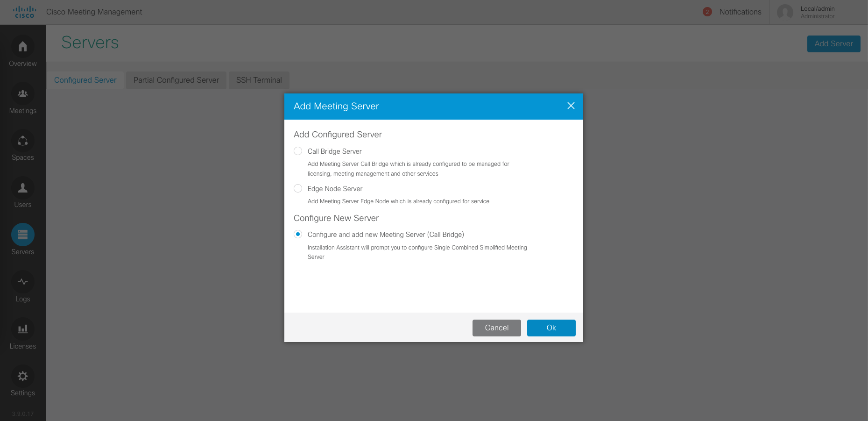Open the Spaces sidebar icon
The width and height of the screenshot is (868, 421).
tap(22, 141)
